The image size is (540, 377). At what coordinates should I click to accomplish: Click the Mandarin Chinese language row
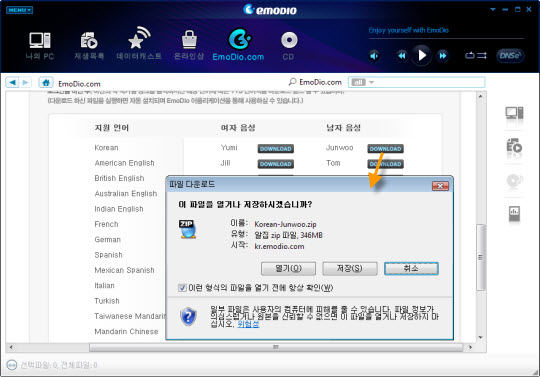coord(126,332)
